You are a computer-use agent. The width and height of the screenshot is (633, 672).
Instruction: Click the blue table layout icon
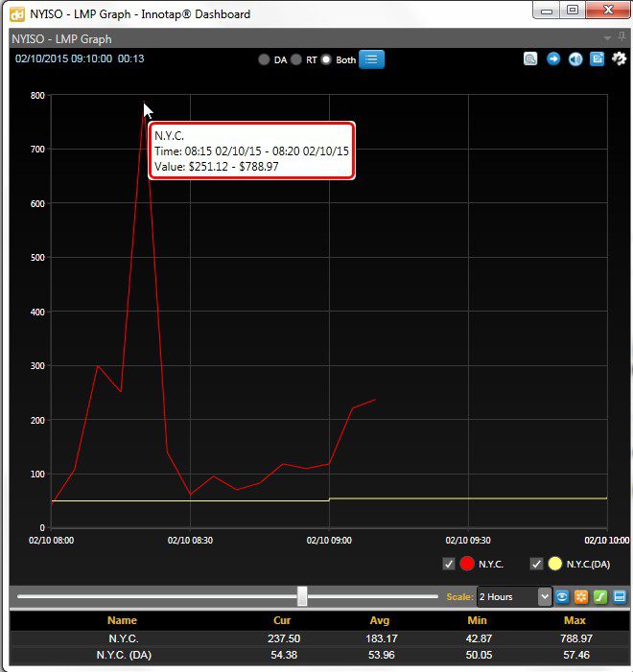[x=620, y=596]
